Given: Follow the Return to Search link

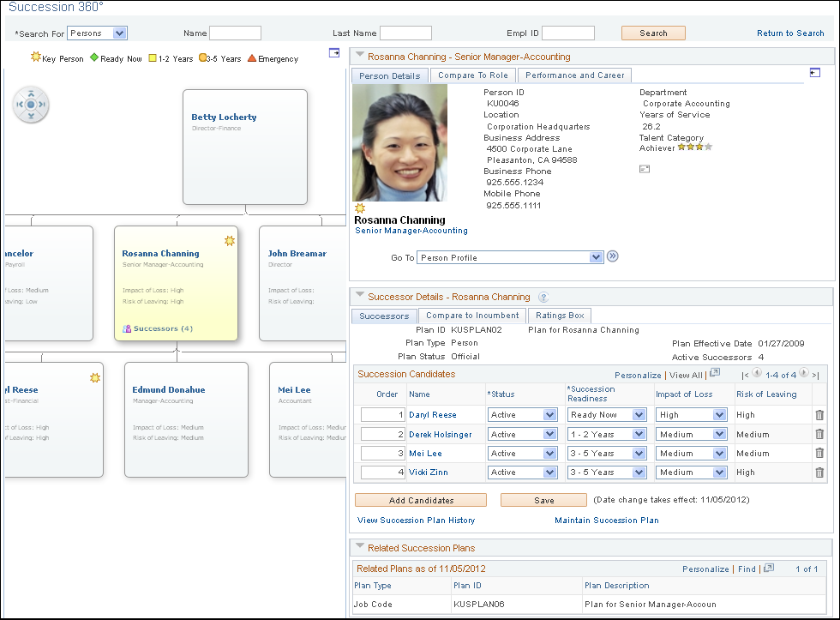Looking at the screenshot, I should point(790,33).
